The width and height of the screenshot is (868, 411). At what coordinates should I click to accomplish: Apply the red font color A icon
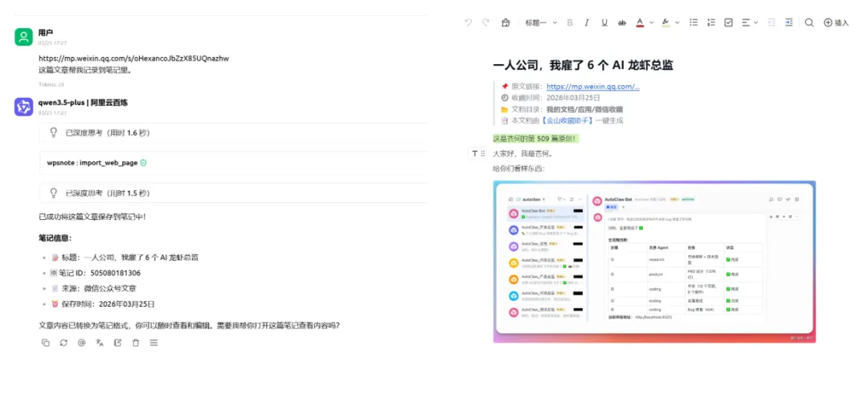tap(640, 22)
